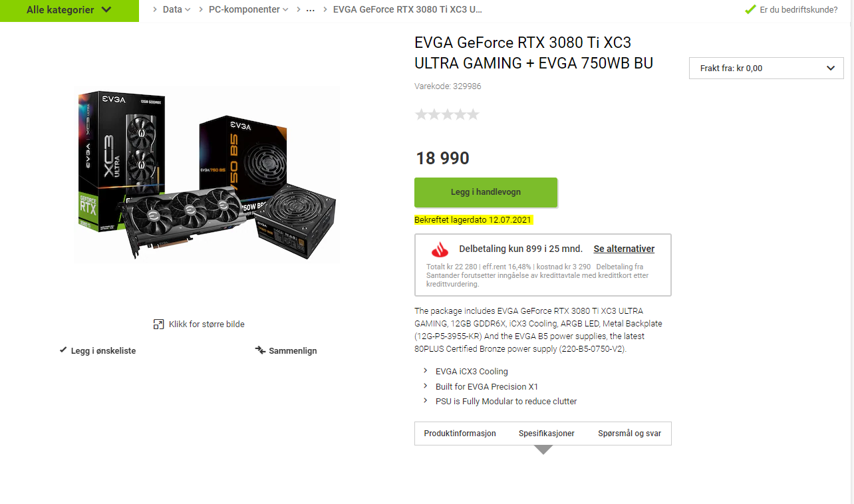The height and width of the screenshot is (504, 854).
Task: Expand the EVGA iCX3 Cooling bullet arrow
Action: click(x=426, y=371)
